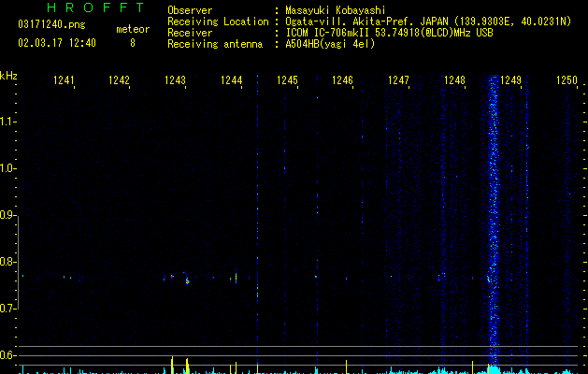Click the 1242 time axis label

click(x=119, y=80)
